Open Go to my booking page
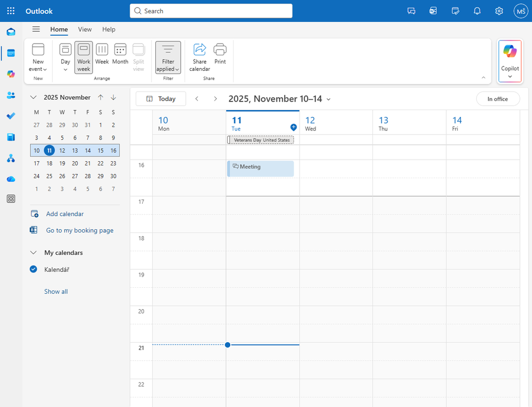The height and width of the screenshot is (407, 532). (x=79, y=230)
